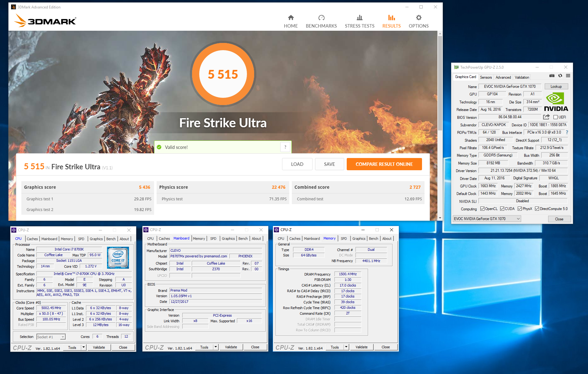Open the BENCHMARKS section in 3DMark
Image resolution: width=588 pixels, height=374 pixels.
(321, 21)
